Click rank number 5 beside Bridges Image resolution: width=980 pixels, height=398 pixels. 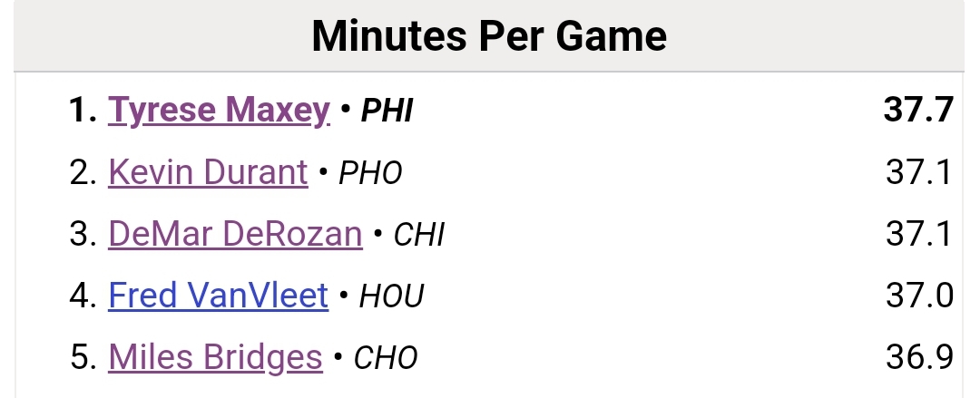pos(83,357)
